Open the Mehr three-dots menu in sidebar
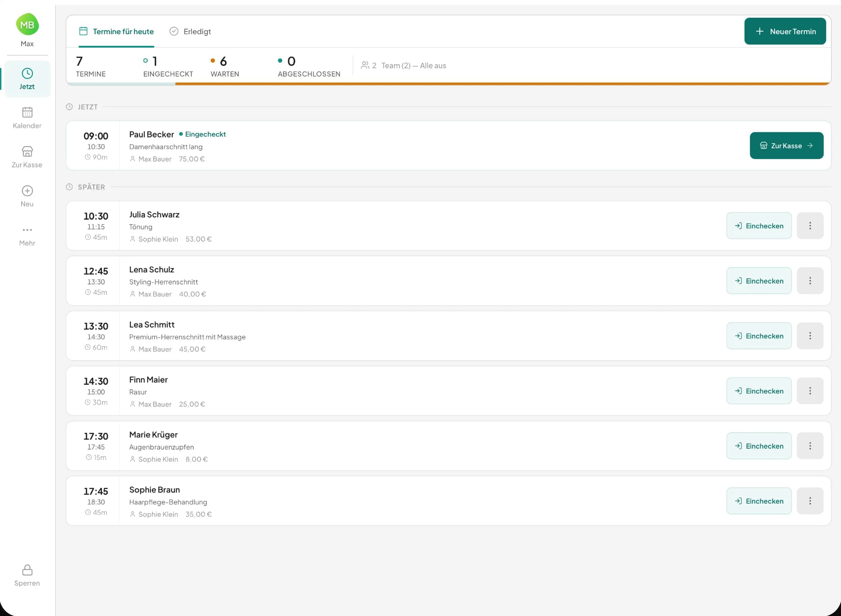This screenshot has width=841, height=616. point(27,230)
